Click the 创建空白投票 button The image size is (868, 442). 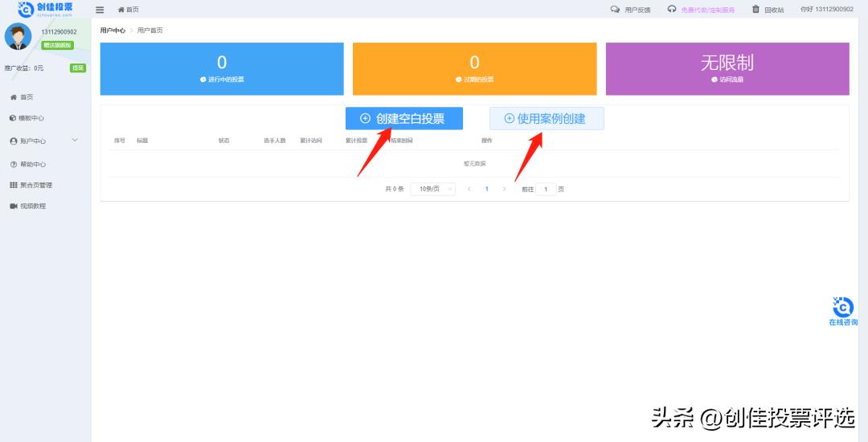[x=404, y=118]
